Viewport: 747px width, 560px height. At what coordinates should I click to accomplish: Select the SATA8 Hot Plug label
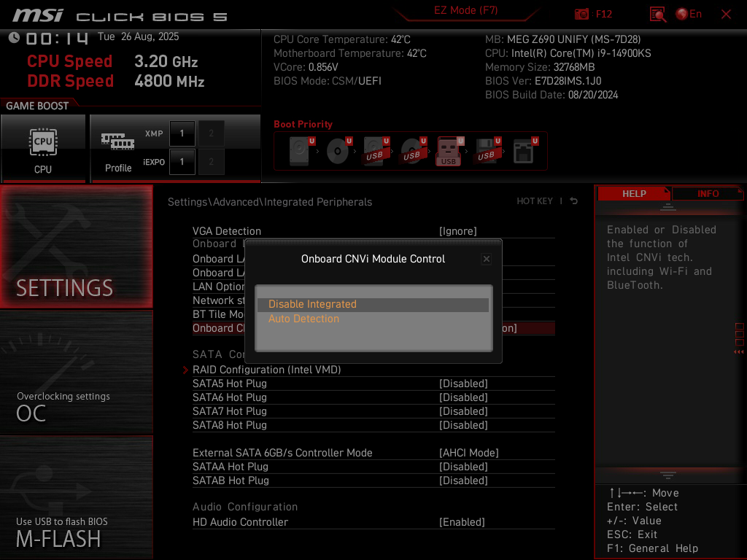coord(230,425)
